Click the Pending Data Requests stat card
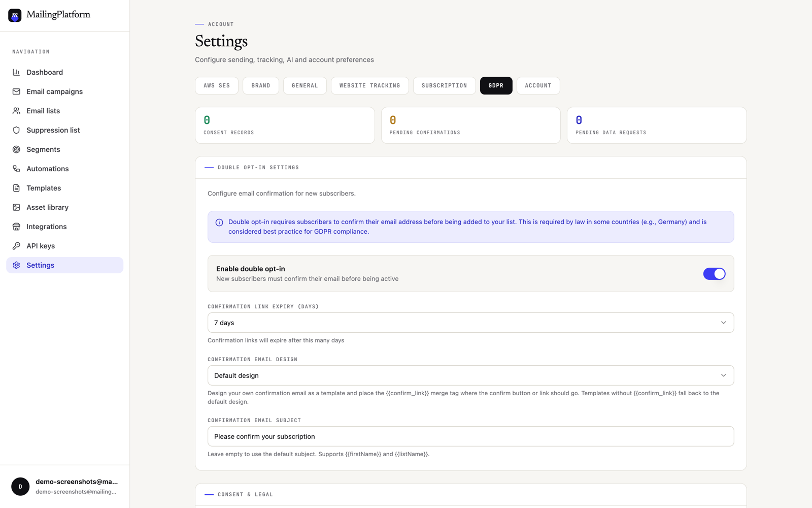812x508 pixels. click(x=657, y=125)
